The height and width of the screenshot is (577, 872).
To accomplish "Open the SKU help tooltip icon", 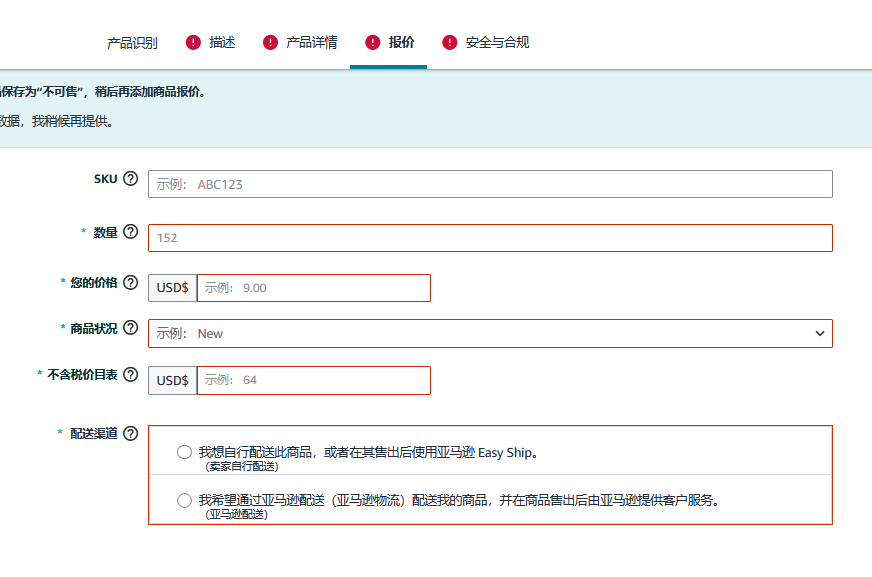I will [x=131, y=177].
